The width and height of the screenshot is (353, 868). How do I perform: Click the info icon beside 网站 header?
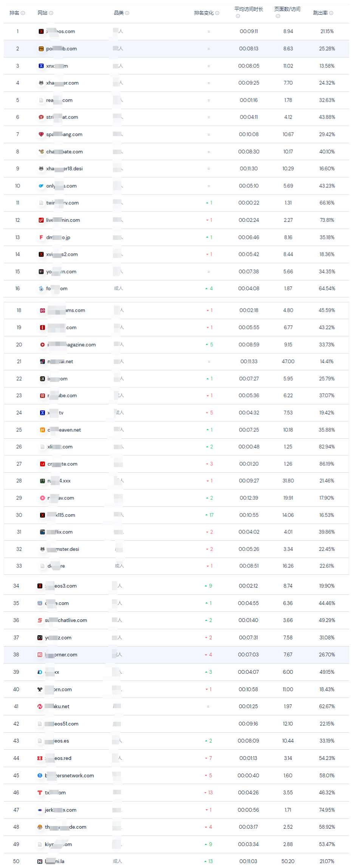pos(51,13)
